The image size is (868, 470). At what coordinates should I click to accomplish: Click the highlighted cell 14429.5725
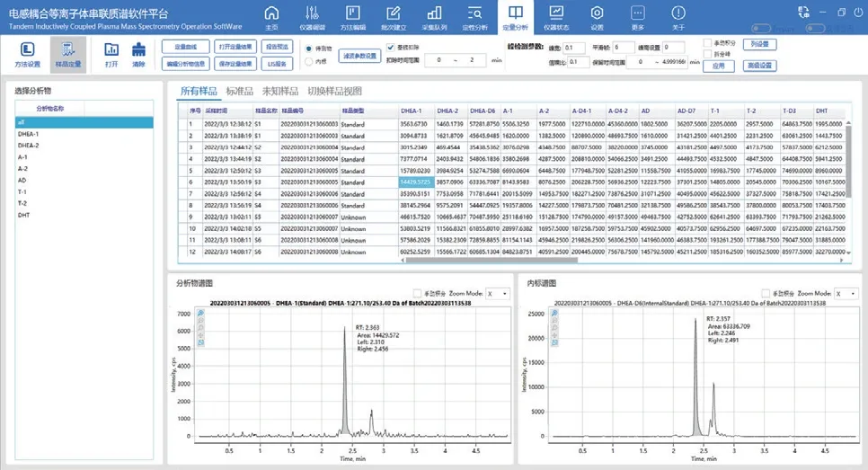click(x=416, y=182)
